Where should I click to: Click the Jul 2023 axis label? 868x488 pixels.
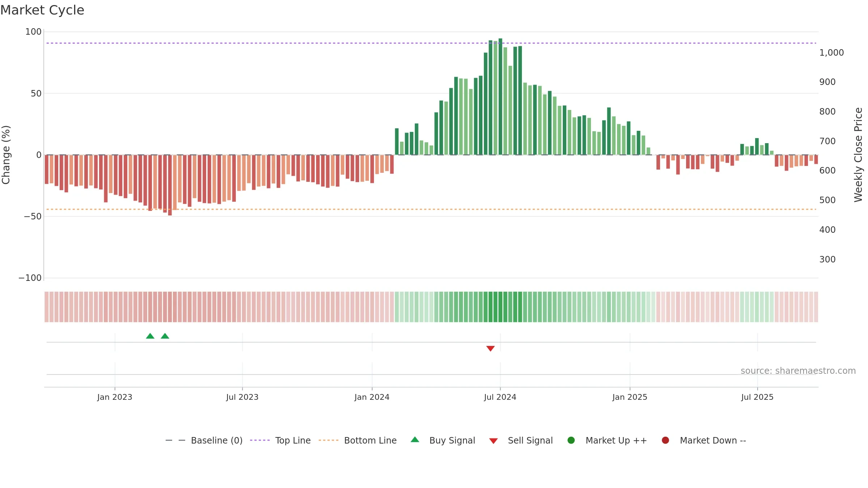coord(242,397)
